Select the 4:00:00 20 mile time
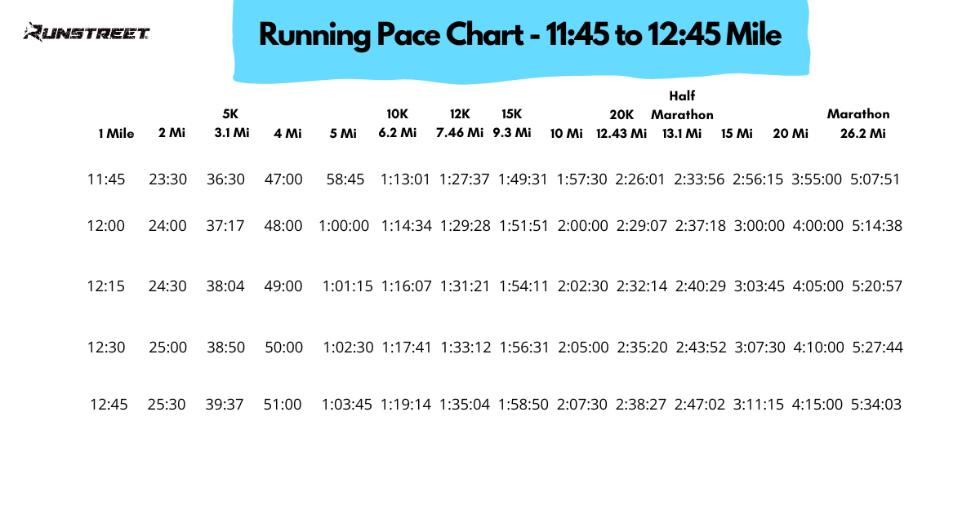This screenshot has height=514, width=980. (818, 226)
